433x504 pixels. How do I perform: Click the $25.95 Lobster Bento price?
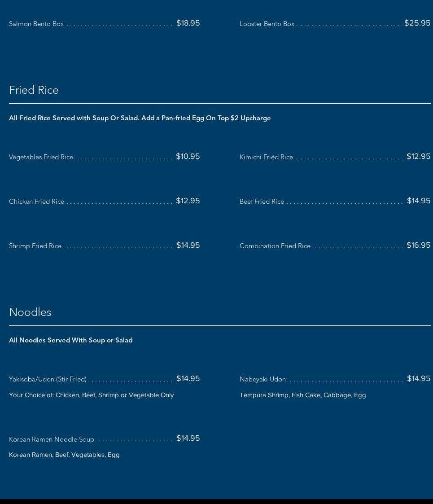coord(417,23)
